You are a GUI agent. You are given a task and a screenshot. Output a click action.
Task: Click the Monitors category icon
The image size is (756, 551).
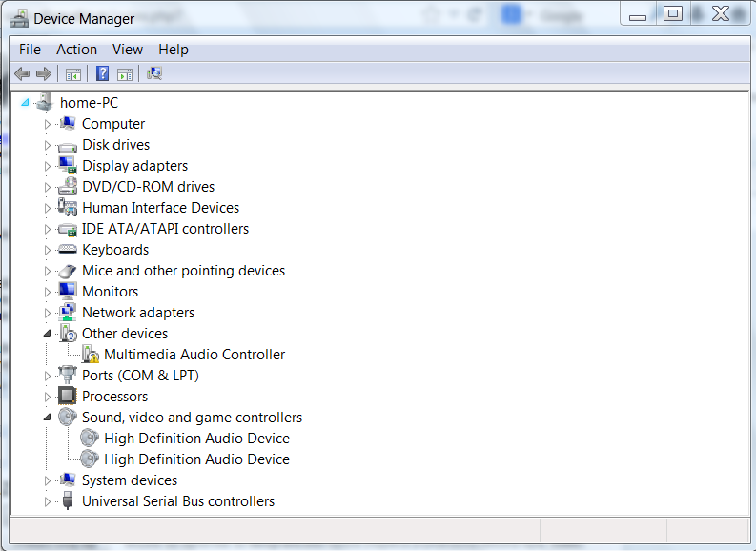[x=68, y=291]
